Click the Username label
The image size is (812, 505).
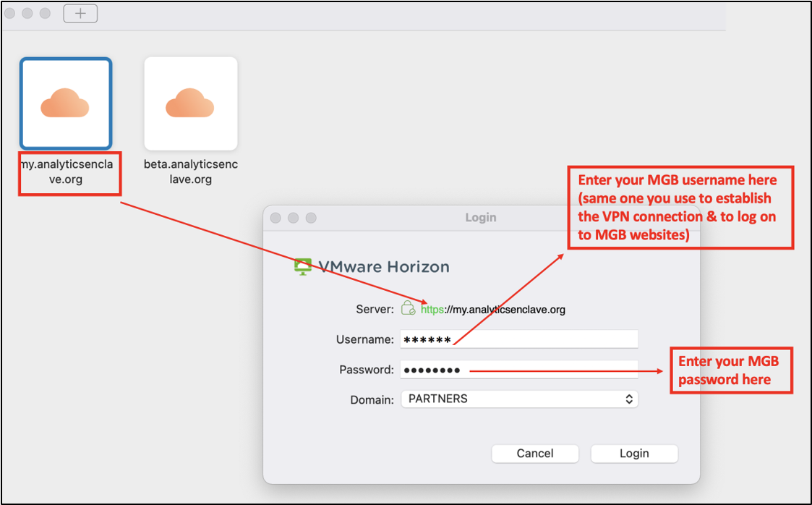[364, 340]
